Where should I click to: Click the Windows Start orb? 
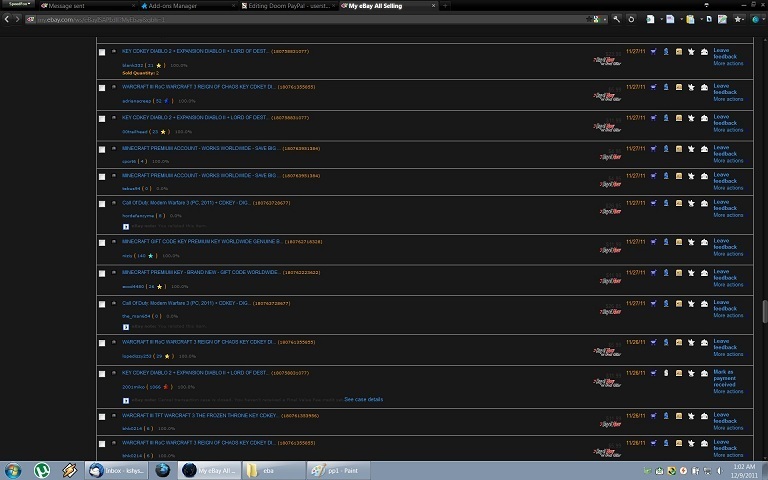13,470
